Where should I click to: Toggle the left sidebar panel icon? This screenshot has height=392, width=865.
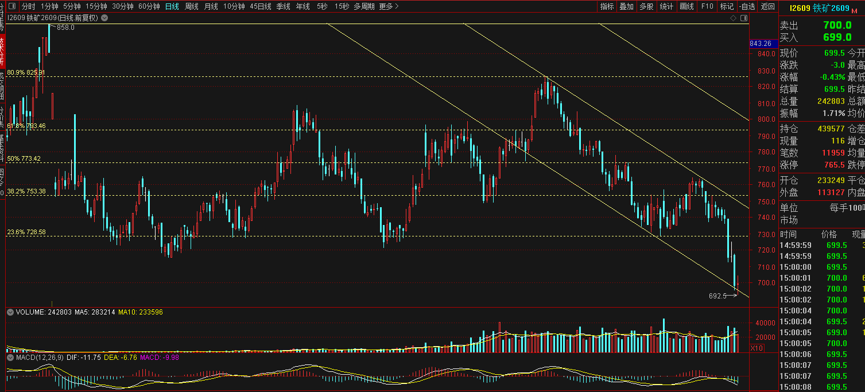(x=12, y=7)
